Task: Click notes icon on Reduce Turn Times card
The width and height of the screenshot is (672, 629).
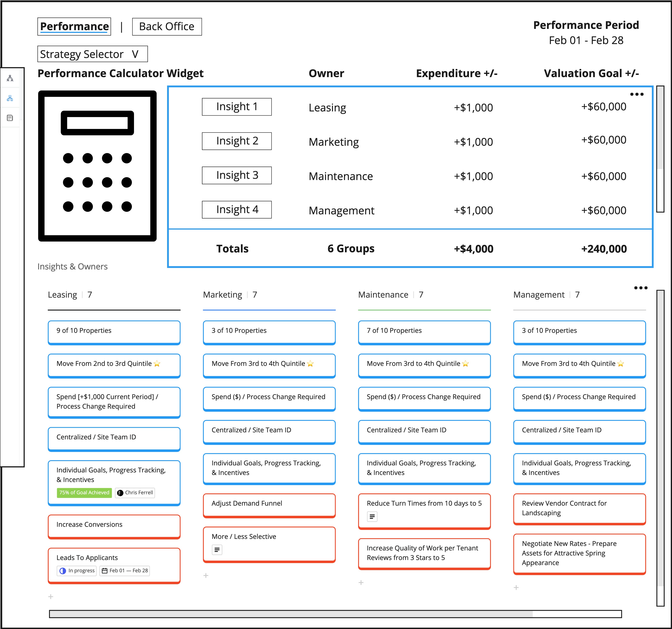Action: point(372,516)
